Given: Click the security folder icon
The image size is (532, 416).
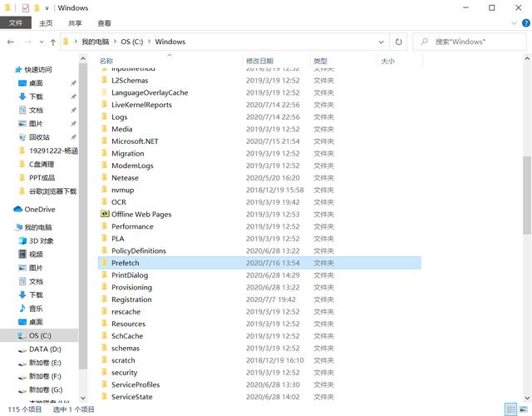Looking at the screenshot, I should [x=105, y=372].
